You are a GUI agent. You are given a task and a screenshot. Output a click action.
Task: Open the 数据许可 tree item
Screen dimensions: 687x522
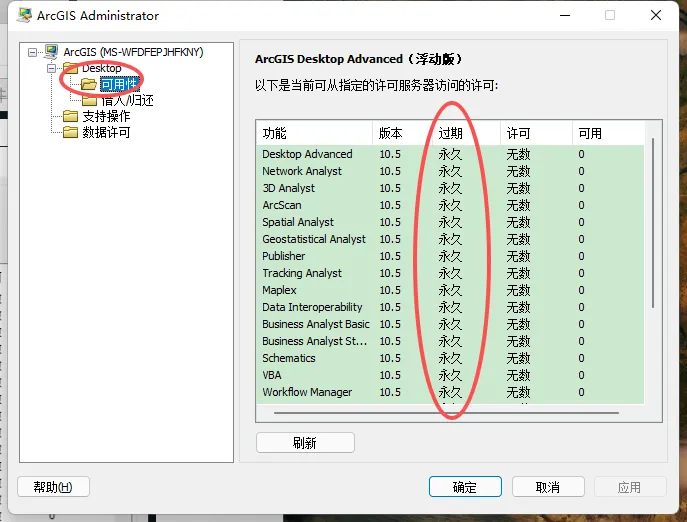[106, 132]
